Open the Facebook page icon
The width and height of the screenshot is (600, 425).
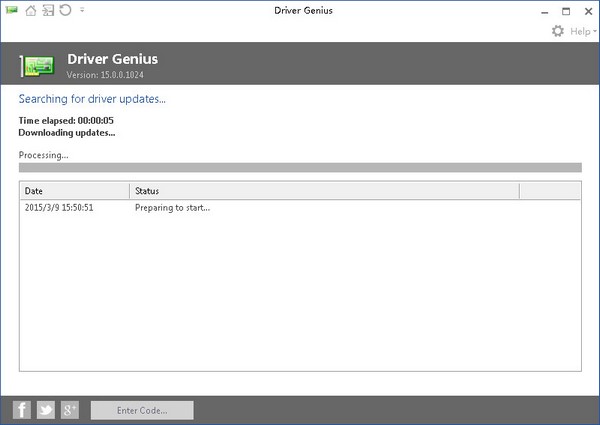pyautogui.click(x=22, y=410)
